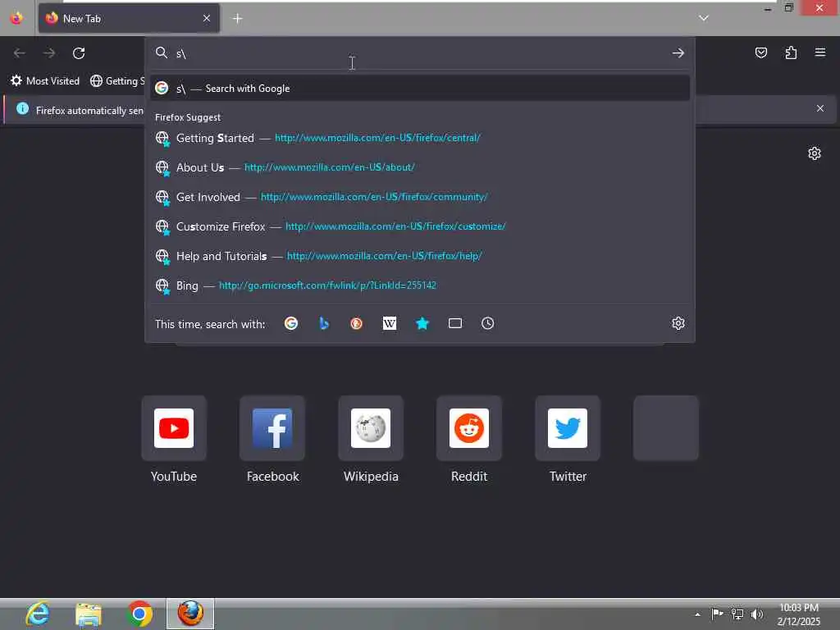The width and height of the screenshot is (840, 630).
Task: Open a new tab with plus button
Action: (237, 18)
